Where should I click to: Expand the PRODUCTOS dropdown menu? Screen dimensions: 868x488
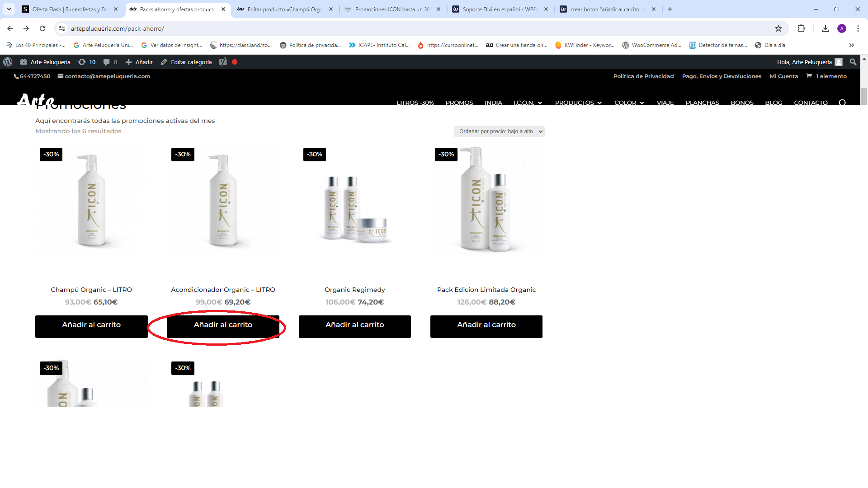coord(578,103)
